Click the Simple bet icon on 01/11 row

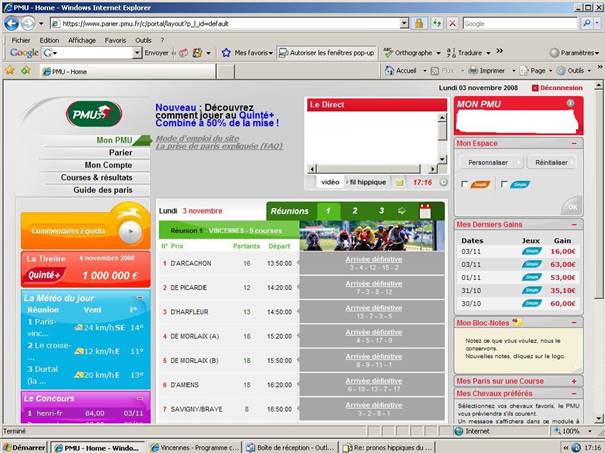532,277
